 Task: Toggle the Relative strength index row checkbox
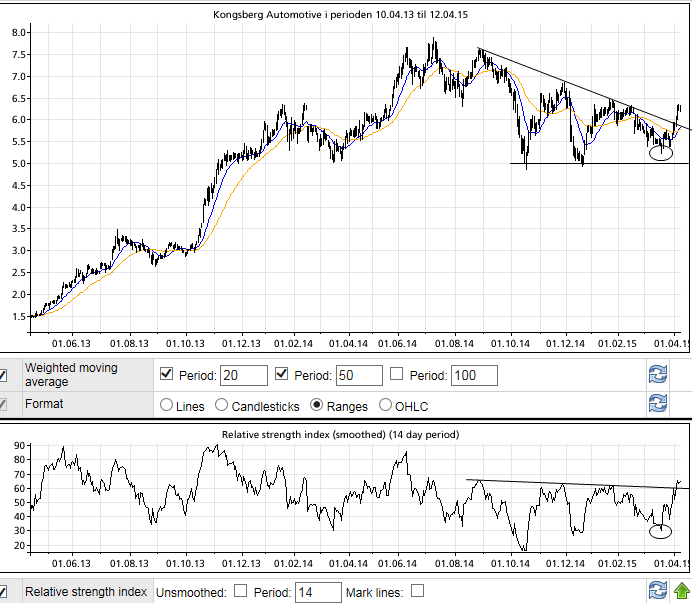tap(4, 592)
